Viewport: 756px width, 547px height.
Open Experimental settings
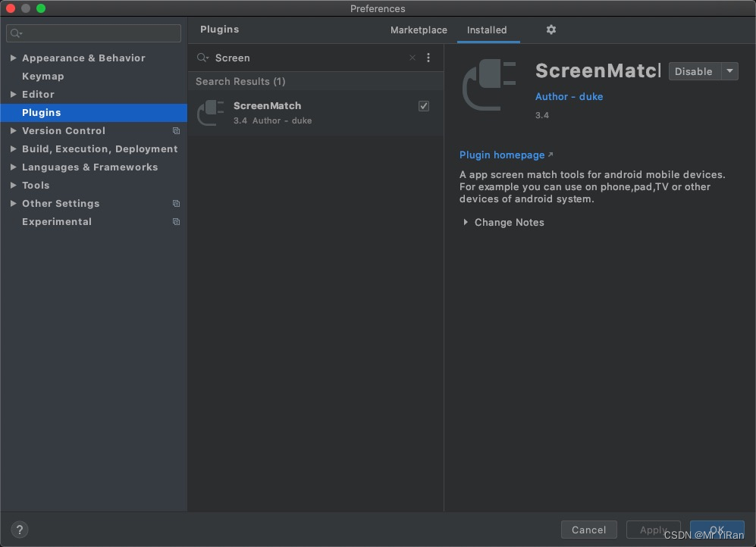57,221
